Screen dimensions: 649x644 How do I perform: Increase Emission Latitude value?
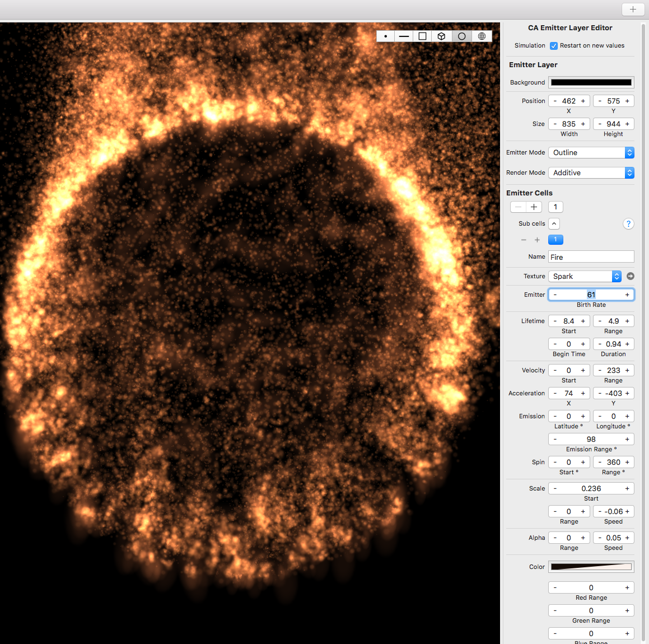[x=583, y=417]
